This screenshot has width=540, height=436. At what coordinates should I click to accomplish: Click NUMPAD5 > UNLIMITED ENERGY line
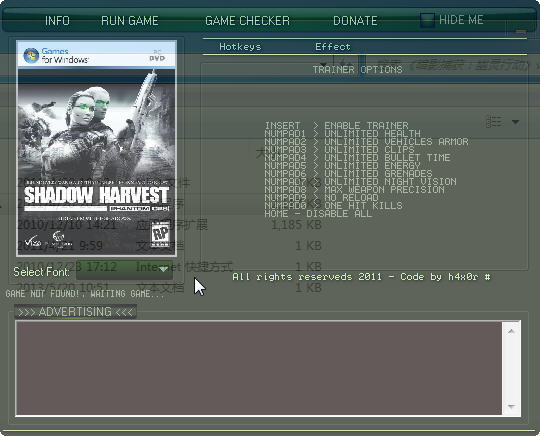click(x=342, y=165)
